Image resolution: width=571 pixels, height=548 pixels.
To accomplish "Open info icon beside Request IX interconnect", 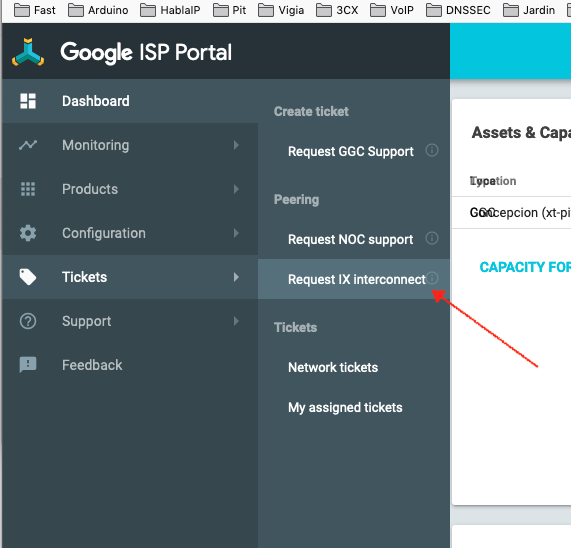I will pos(432,278).
